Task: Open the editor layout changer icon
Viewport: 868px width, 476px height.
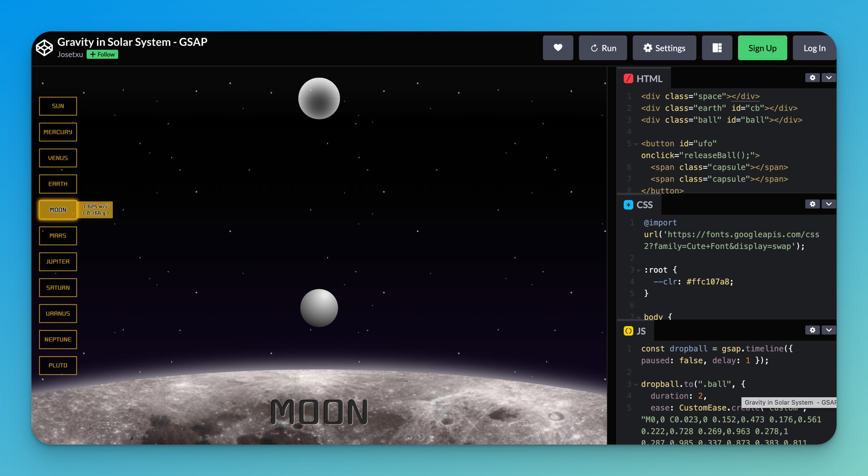Action: pyautogui.click(x=717, y=48)
